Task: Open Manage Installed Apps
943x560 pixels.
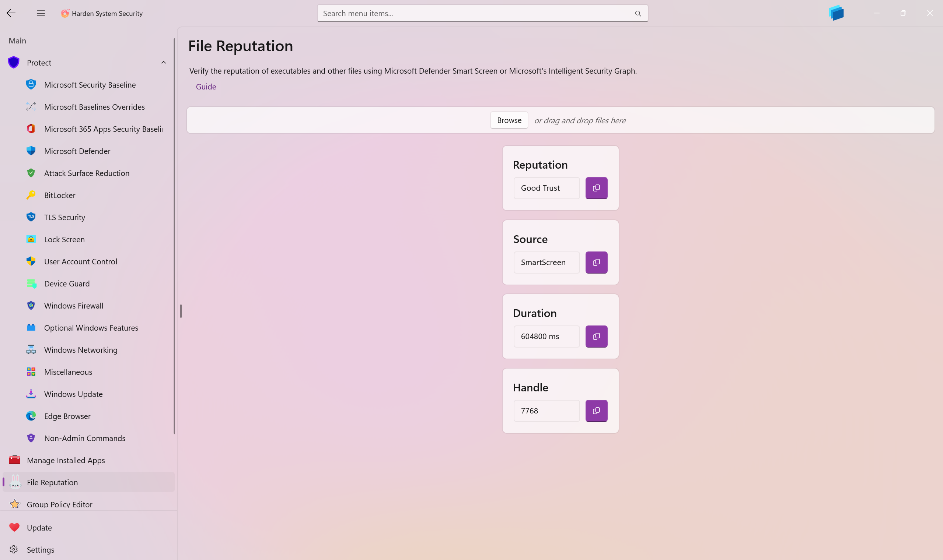Action: click(66, 460)
